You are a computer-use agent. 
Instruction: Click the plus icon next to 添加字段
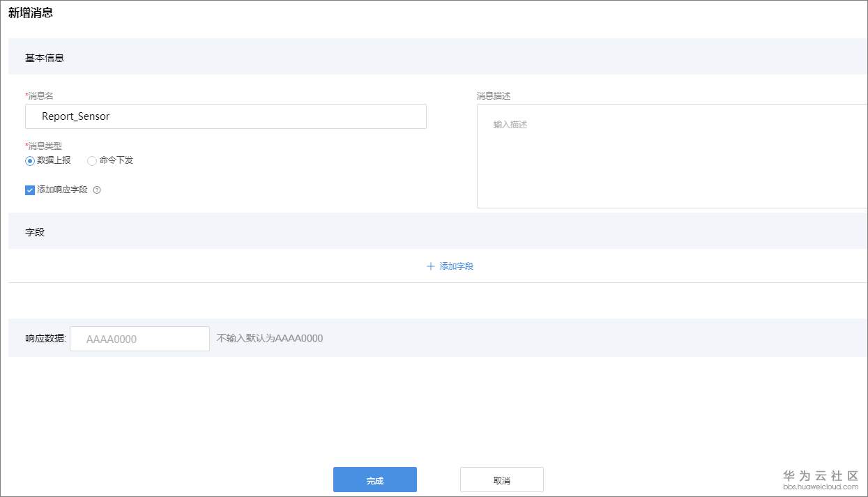(x=431, y=266)
